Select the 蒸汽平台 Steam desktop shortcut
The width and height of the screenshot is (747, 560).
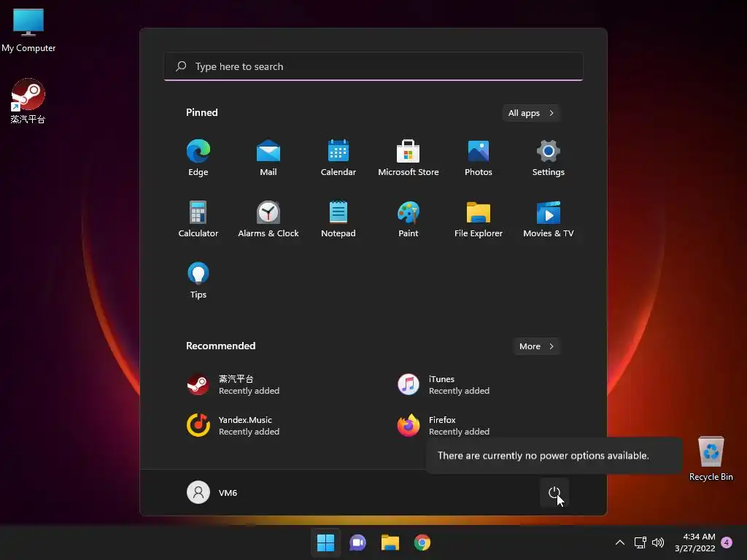click(28, 101)
